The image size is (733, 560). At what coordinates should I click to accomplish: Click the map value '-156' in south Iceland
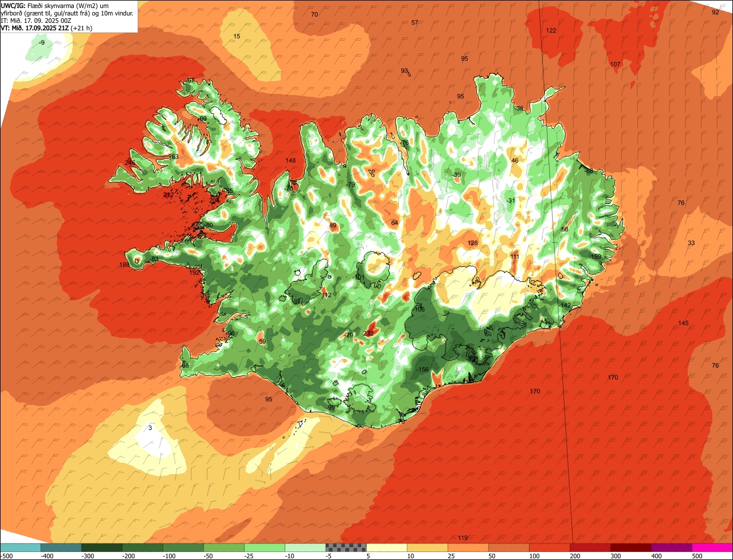click(423, 369)
